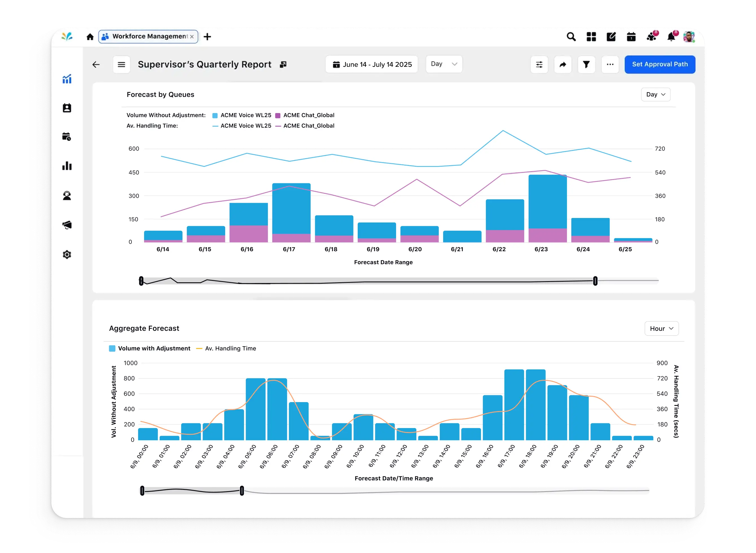Screen dimensions: 756x553
Task: Open the three-dot more options menu
Action: (610, 64)
